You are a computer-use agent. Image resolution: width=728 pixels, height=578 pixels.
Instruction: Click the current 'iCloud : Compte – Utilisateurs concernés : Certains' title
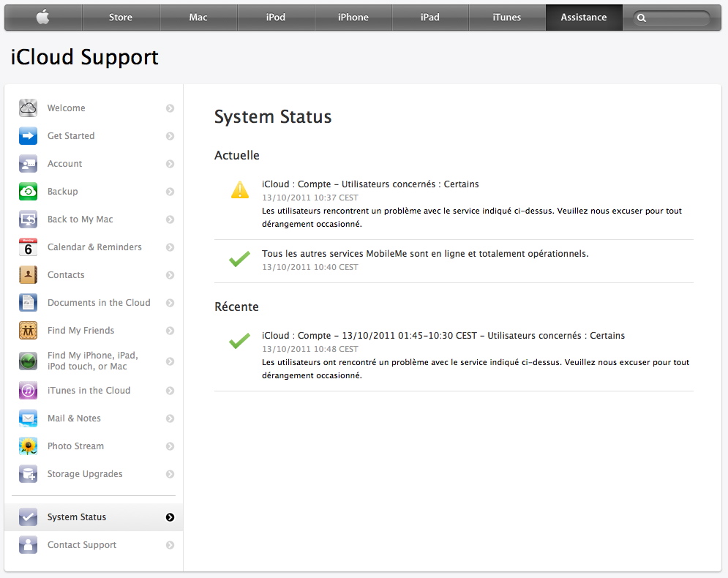(370, 184)
